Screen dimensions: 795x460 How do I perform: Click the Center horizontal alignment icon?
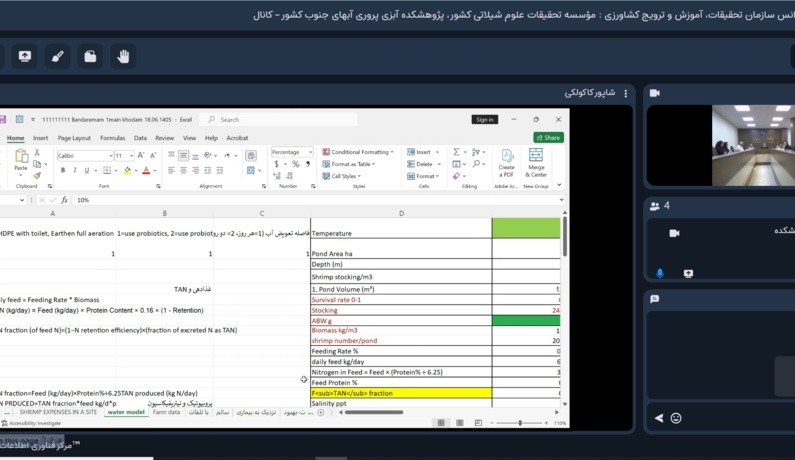tap(183, 170)
